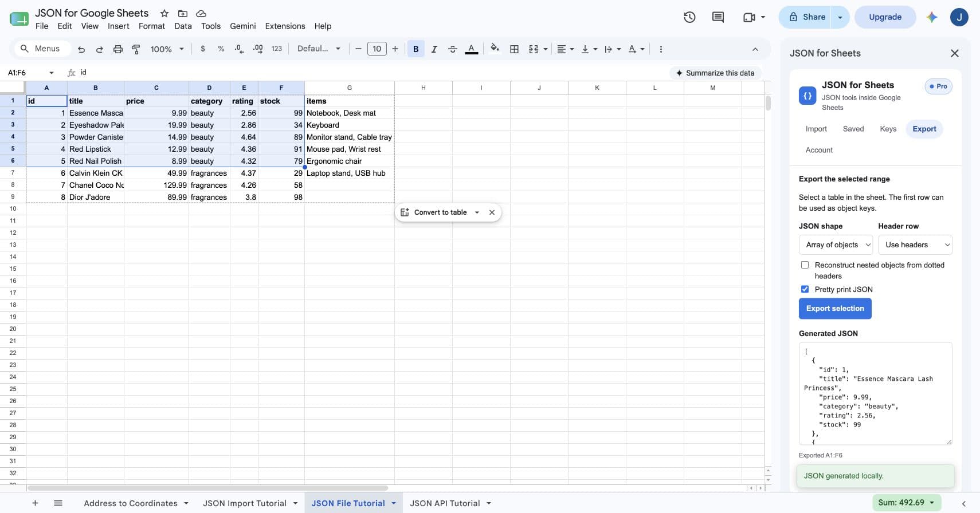Collapse the header with the up chevron

[755, 49]
